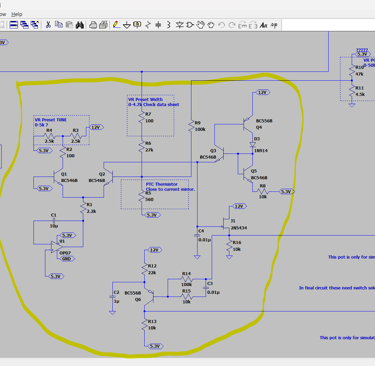Click the Mirror toolbar icon
The height and width of the screenshot is (366, 375).
pyautogui.click(x=253, y=25)
